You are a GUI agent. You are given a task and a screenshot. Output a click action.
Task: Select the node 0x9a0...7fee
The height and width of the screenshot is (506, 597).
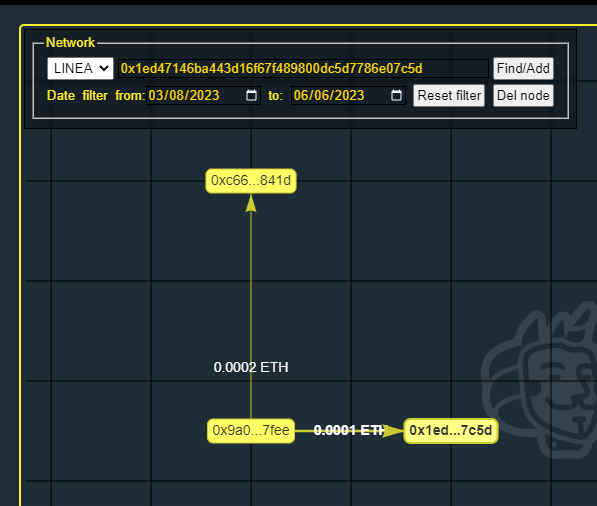click(251, 431)
